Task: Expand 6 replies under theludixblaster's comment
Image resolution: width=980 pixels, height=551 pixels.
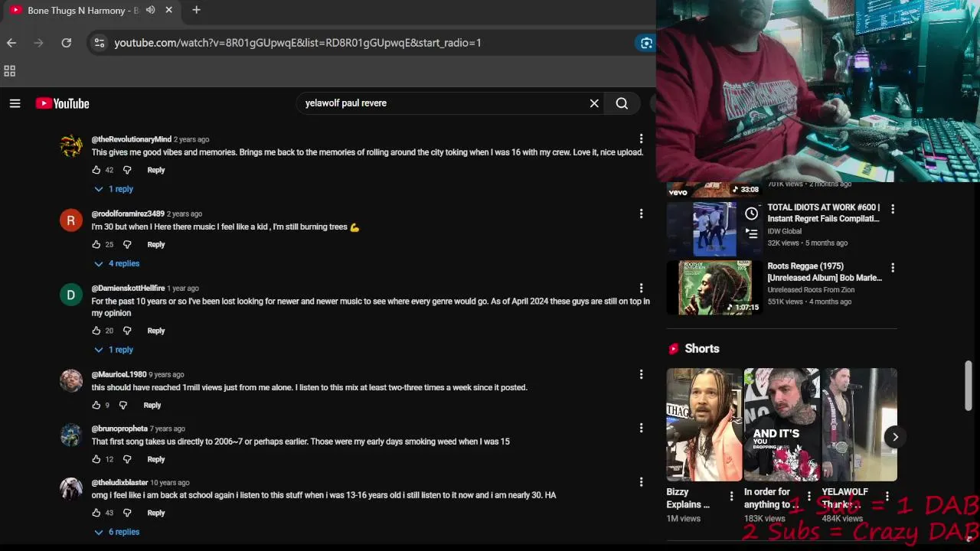Action: tap(116, 532)
